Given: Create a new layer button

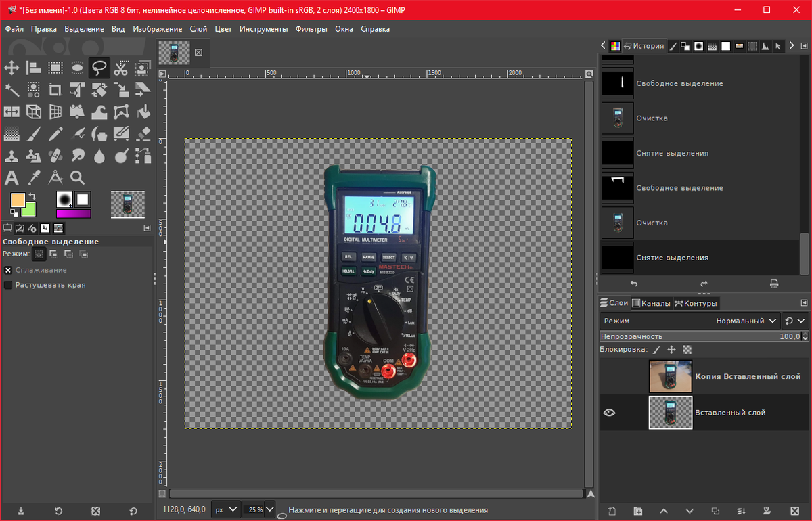Looking at the screenshot, I should tap(611, 511).
